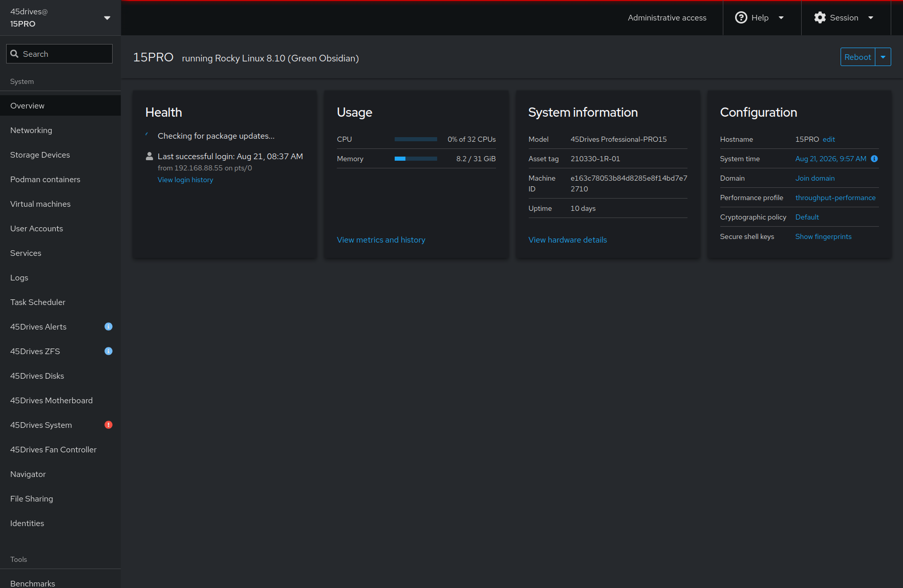Navigate to User Accounts

pyautogui.click(x=60, y=228)
